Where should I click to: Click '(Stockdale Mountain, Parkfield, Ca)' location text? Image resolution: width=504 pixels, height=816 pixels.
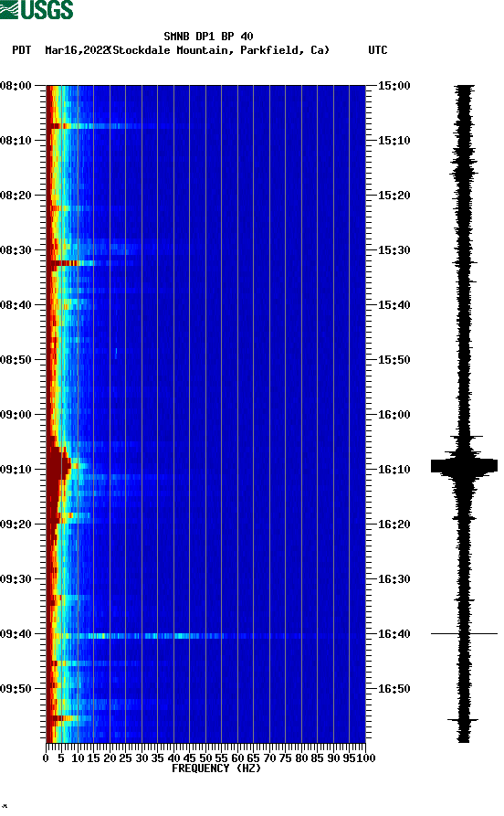[x=218, y=50]
